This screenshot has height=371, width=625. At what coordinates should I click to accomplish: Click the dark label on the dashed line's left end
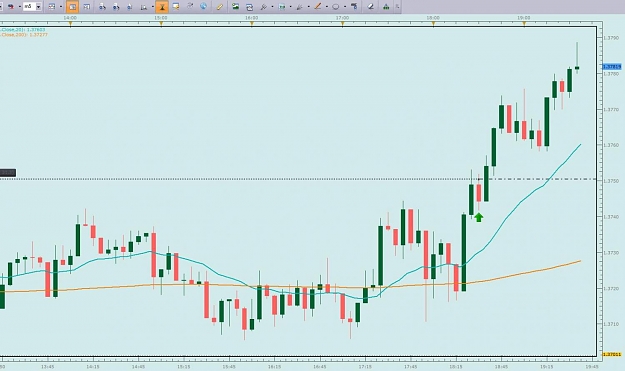pyautogui.click(x=8, y=173)
